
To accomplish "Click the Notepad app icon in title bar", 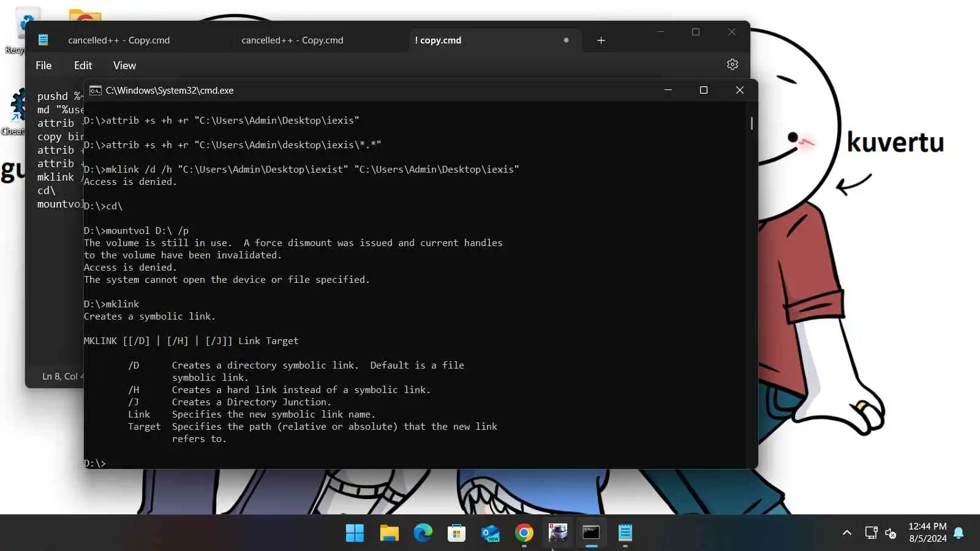I will (x=43, y=40).
